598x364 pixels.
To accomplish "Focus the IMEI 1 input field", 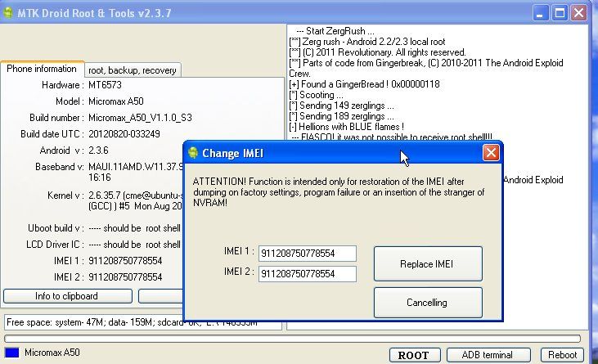I will pos(308,254).
